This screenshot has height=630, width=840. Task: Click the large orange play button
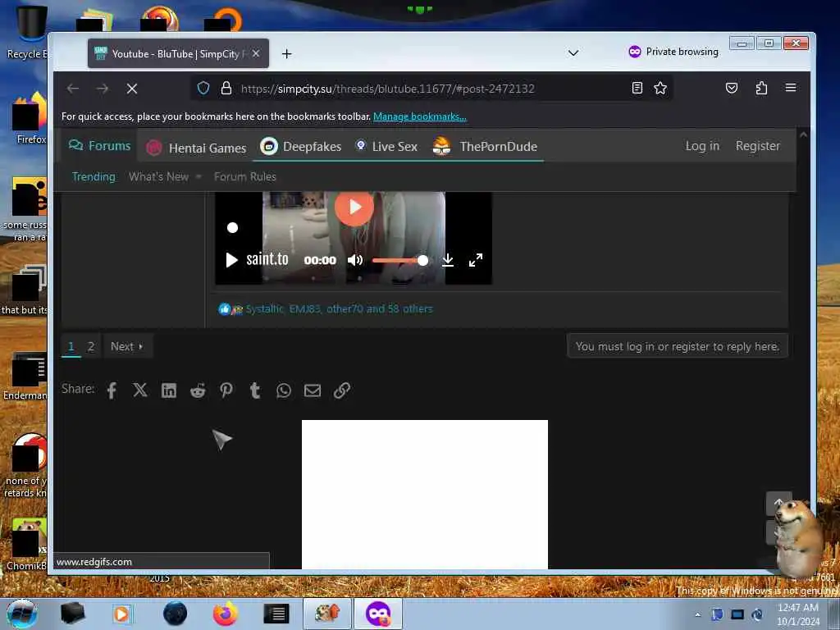pyautogui.click(x=354, y=207)
